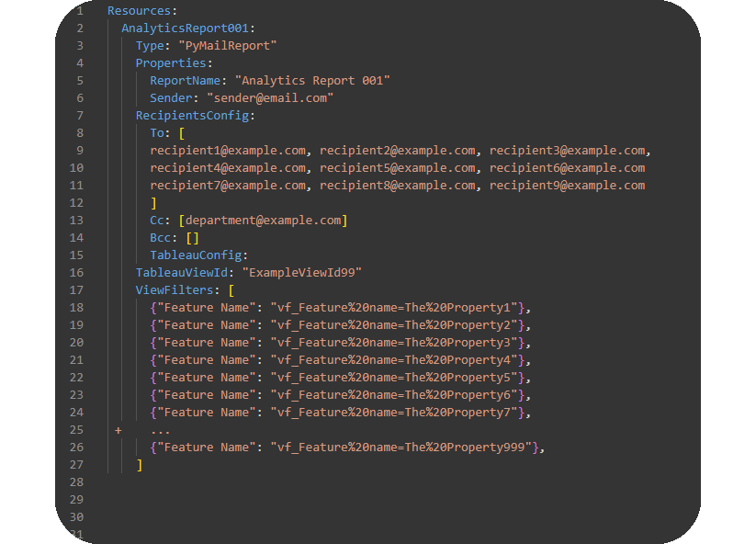Click line number 9 in the gutter
The width and height of the screenshot is (756, 544).
(x=80, y=151)
